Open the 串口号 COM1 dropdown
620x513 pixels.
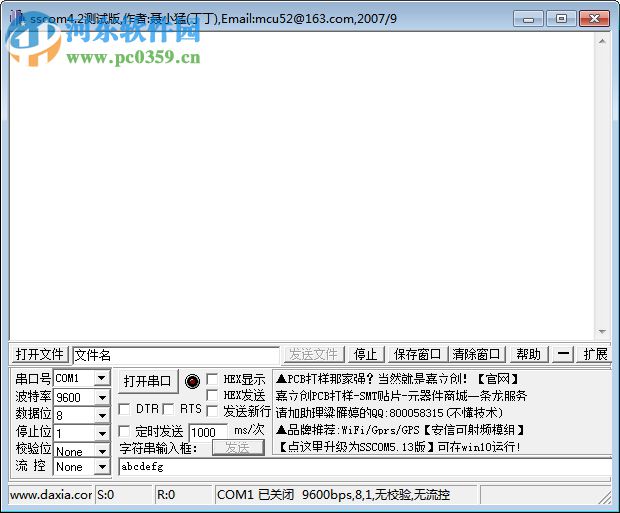click(x=102, y=379)
